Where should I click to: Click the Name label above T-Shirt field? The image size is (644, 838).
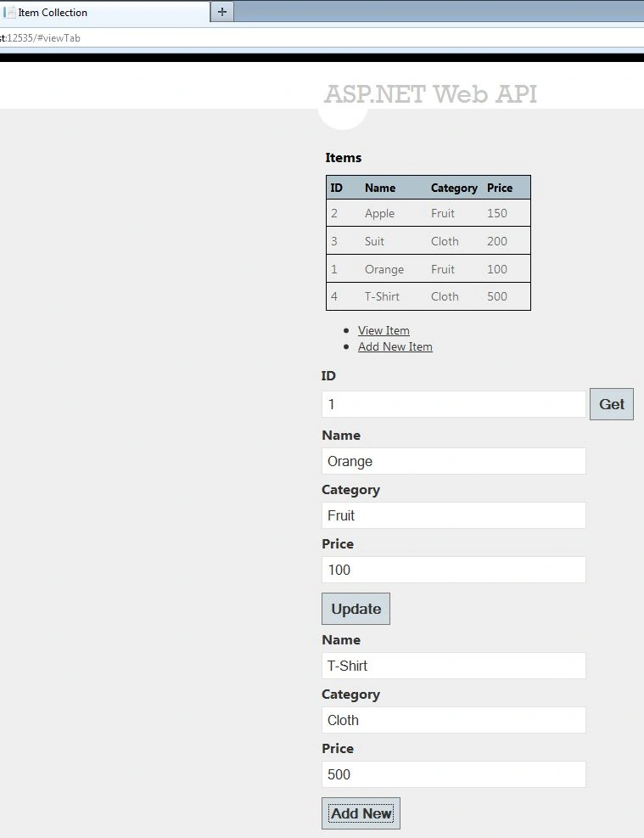[x=341, y=640]
